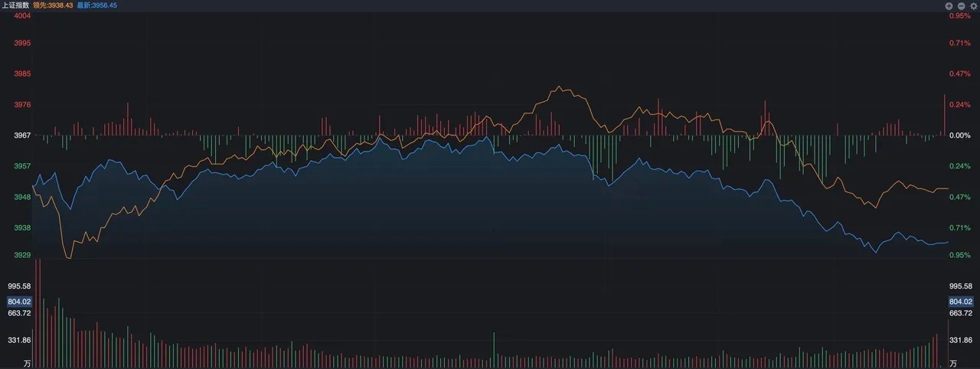Click left volume axis label 995.58
Screen dimensions: 980x369
click(19, 286)
